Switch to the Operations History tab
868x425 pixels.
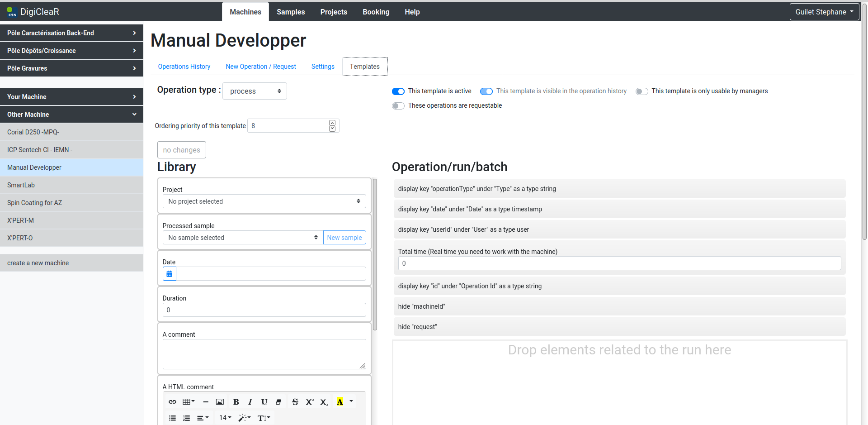pos(184,67)
